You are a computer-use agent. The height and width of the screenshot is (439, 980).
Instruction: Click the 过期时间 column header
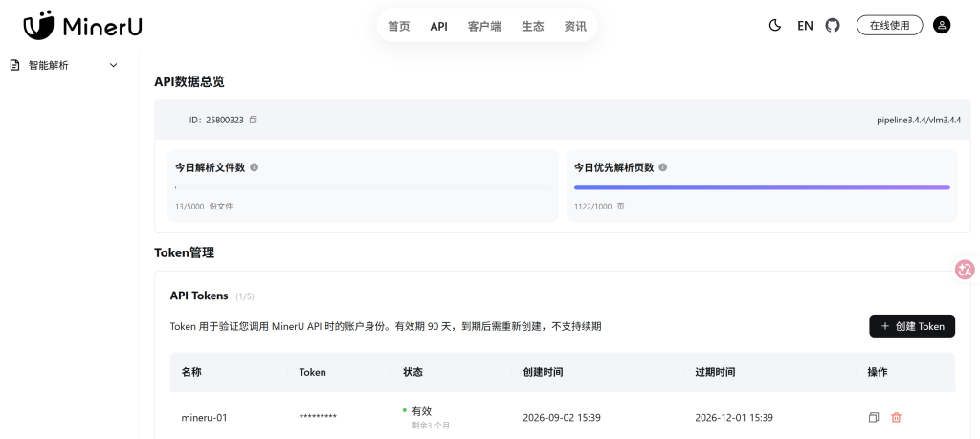715,371
